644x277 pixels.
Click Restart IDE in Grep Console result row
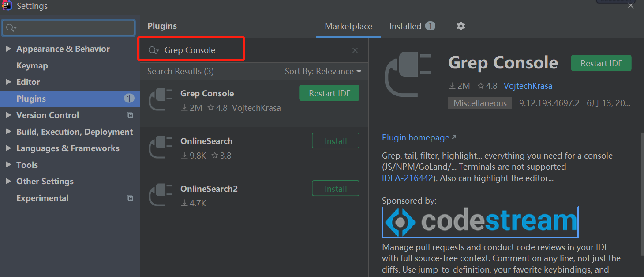[329, 93]
